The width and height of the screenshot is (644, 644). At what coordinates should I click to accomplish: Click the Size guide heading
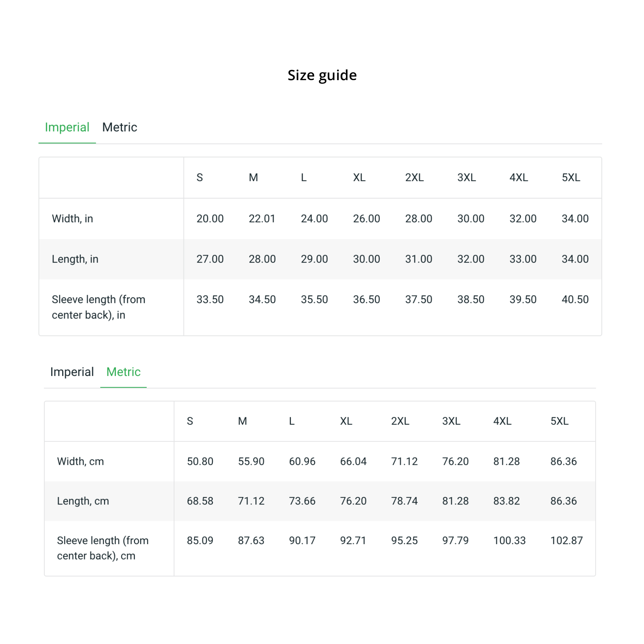[322, 75]
